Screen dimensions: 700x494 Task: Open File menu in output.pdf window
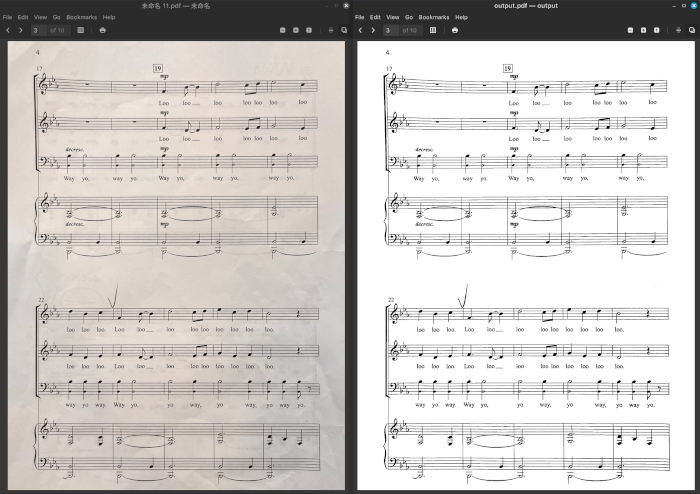click(359, 17)
